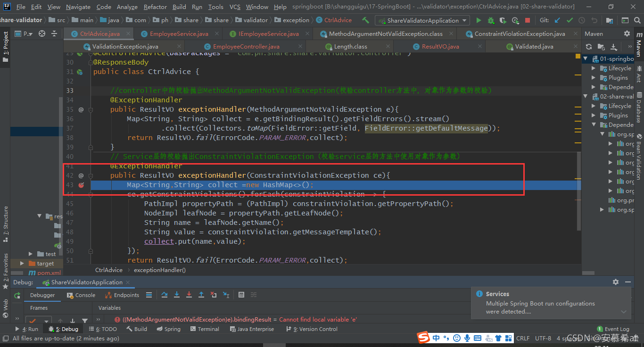Click microphone icon in input method bar
The height and width of the screenshot is (347, 644).
click(467, 338)
